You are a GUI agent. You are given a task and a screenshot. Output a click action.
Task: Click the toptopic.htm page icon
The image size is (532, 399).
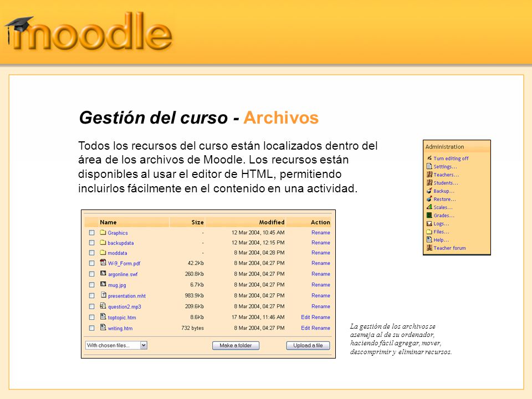pos(103,316)
